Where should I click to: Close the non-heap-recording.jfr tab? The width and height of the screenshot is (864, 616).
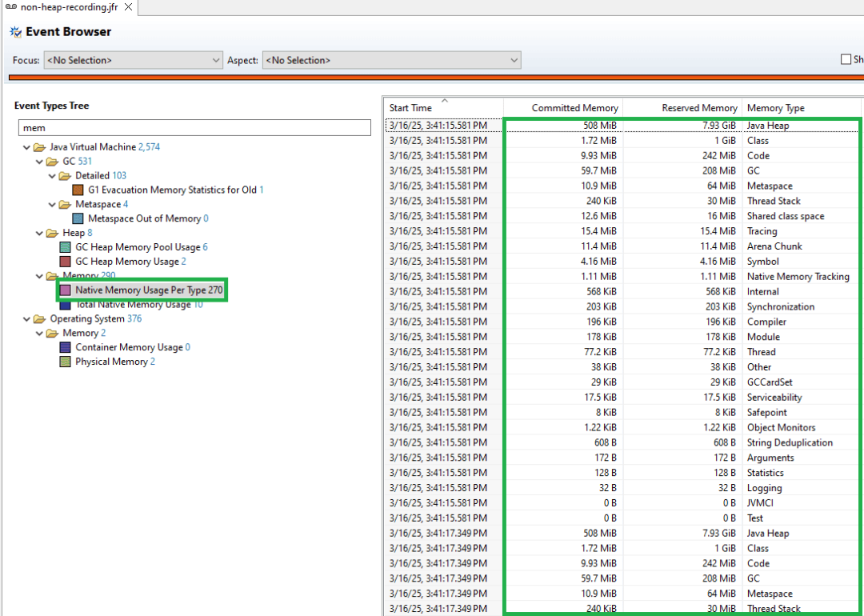[x=128, y=7]
